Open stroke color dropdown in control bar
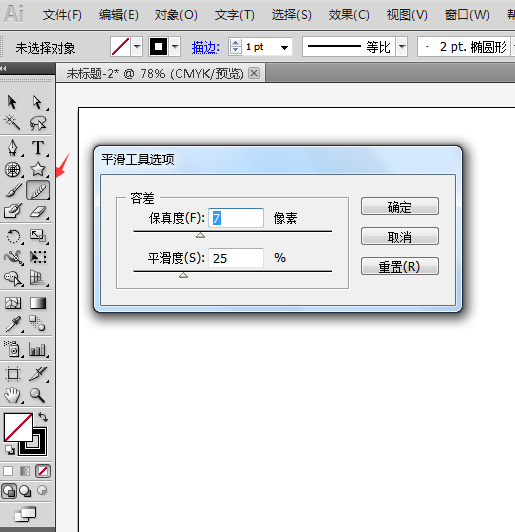Viewport: 515px width, 532px height. pyautogui.click(x=175, y=46)
